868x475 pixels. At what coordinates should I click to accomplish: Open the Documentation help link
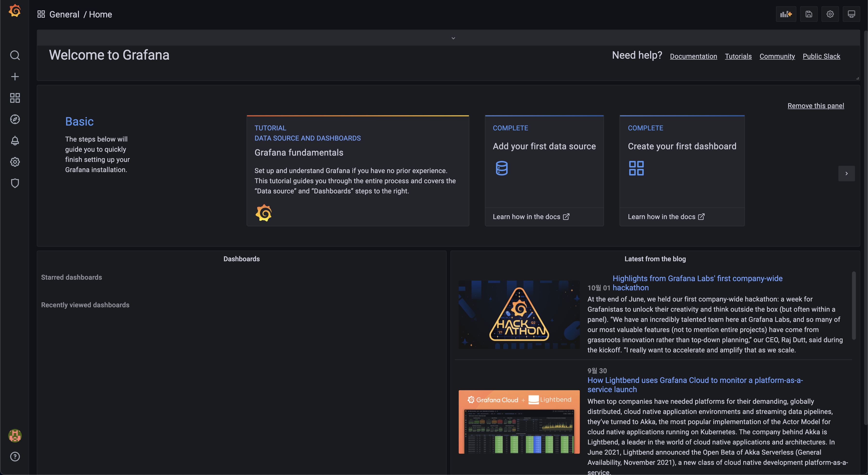click(x=693, y=56)
